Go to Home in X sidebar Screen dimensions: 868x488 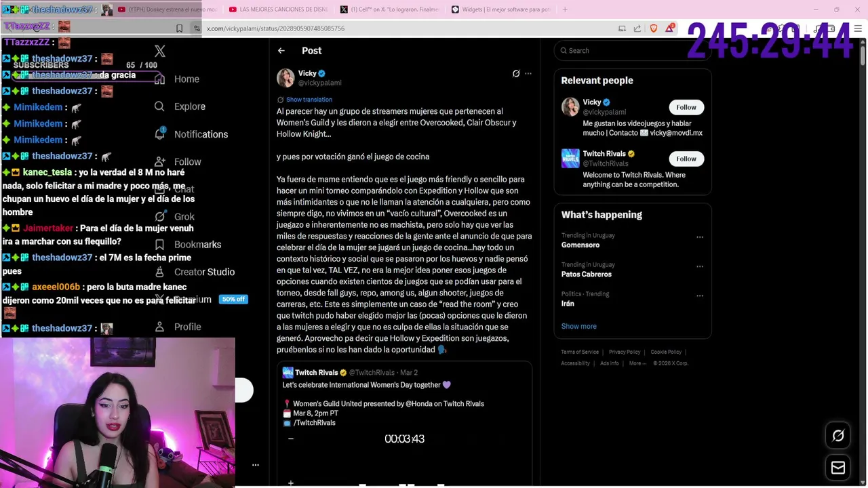pyautogui.click(x=176, y=79)
